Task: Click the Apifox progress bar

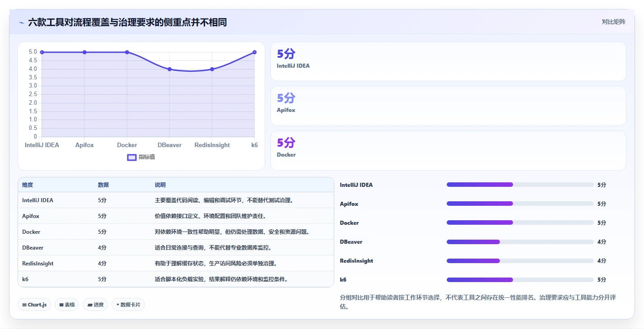Action: [x=520, y=204]
